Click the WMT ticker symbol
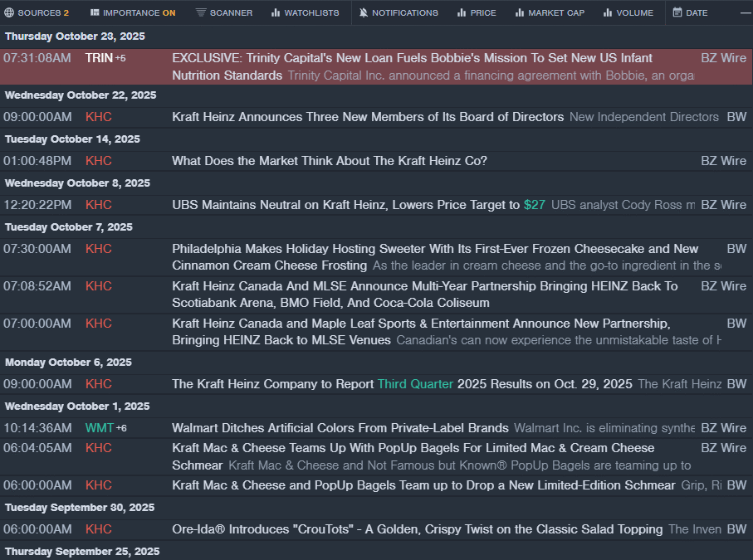This screenshot has height=560, width=753. pyautogui.click(x=99, y=428)
